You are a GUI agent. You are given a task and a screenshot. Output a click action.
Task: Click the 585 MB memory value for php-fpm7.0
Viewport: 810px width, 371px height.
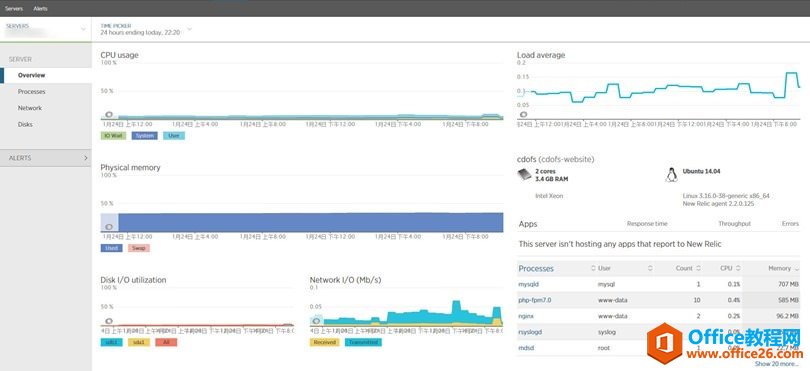coord(787,300)
